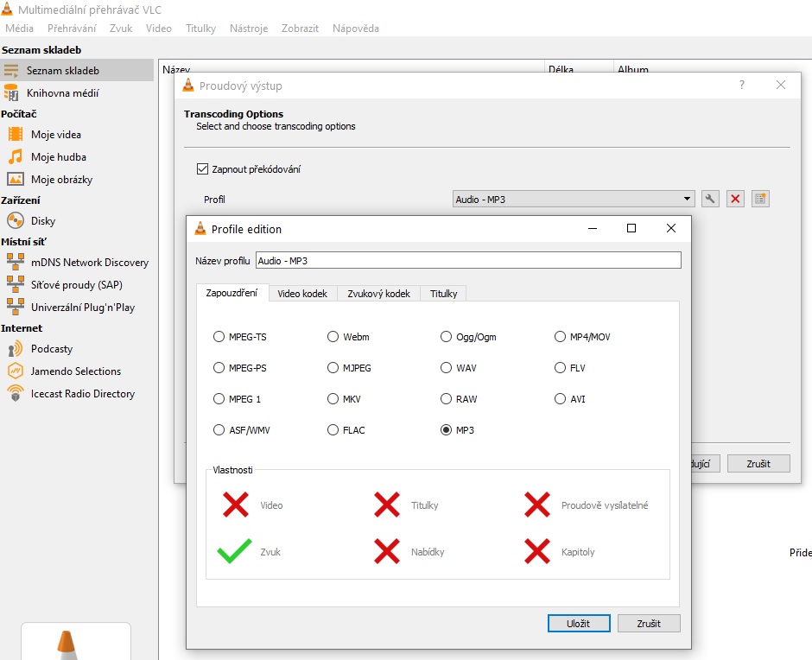This screenshot has width=812, height=660.
Task: Select RAW encapsulation radio button
Action: (x=446, y=399)
